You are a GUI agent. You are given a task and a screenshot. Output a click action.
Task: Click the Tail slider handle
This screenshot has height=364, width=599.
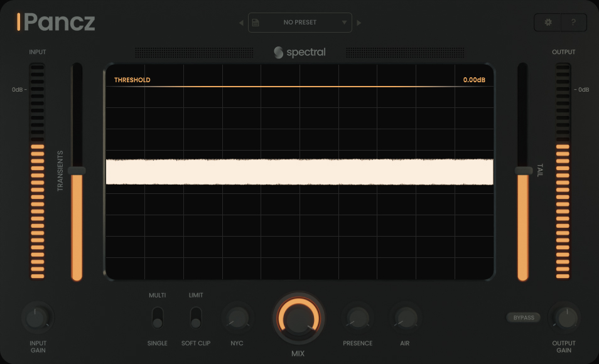coord(522,171)
